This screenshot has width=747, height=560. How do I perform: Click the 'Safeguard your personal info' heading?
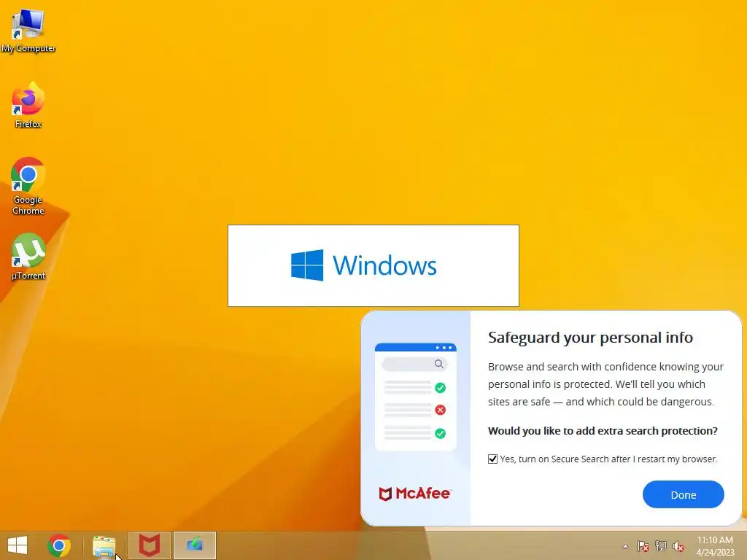(x=590, y=338)
